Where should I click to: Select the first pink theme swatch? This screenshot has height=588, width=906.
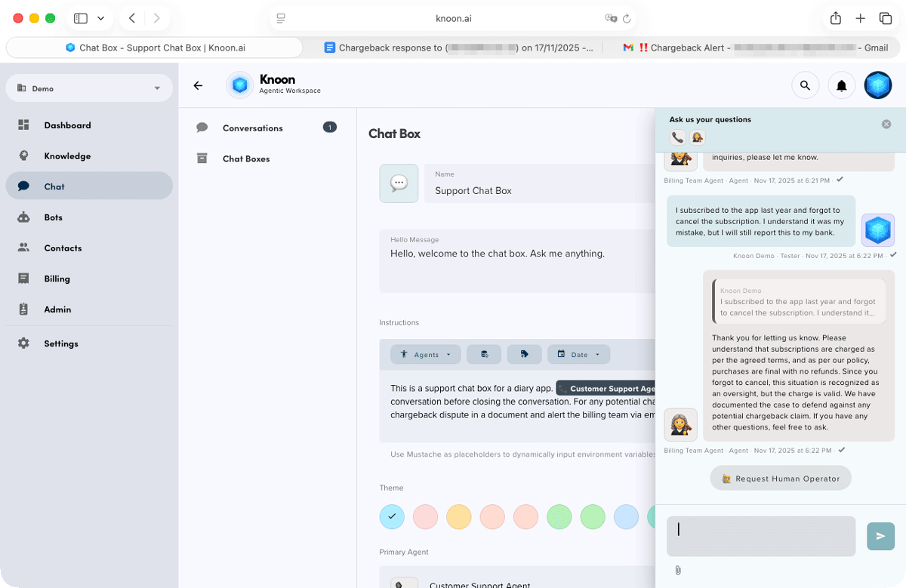pos(426,517)
